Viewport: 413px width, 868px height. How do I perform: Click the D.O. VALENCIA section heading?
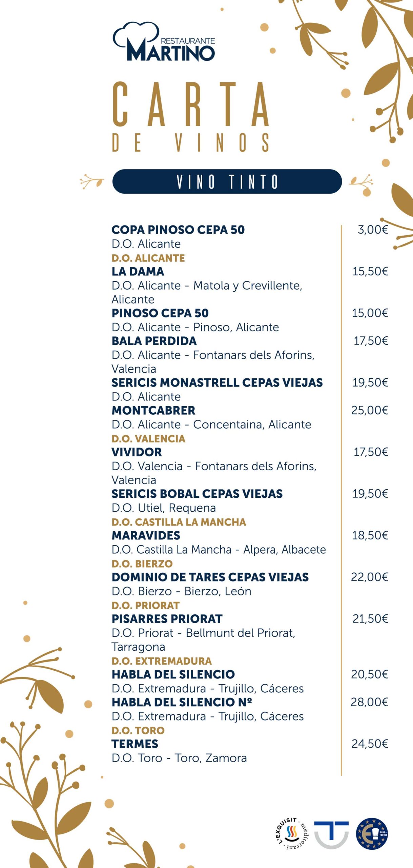148,439
